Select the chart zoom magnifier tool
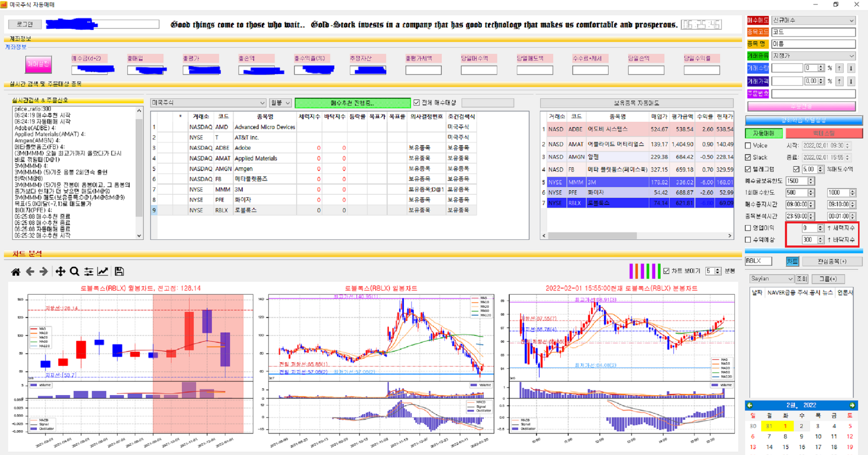 point(74,271)
